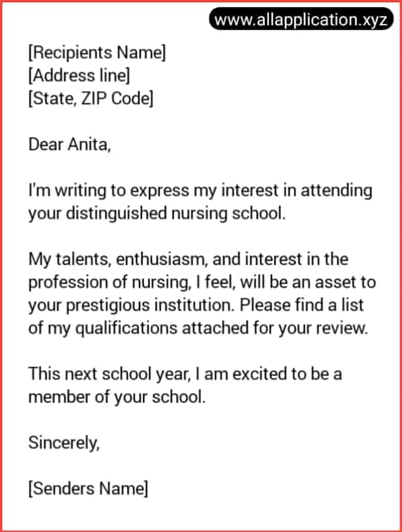Viewport: 402px width, 532px height.
Task: Select the [Recipients Name] placeholder
Action: click(x=98, y=53)
